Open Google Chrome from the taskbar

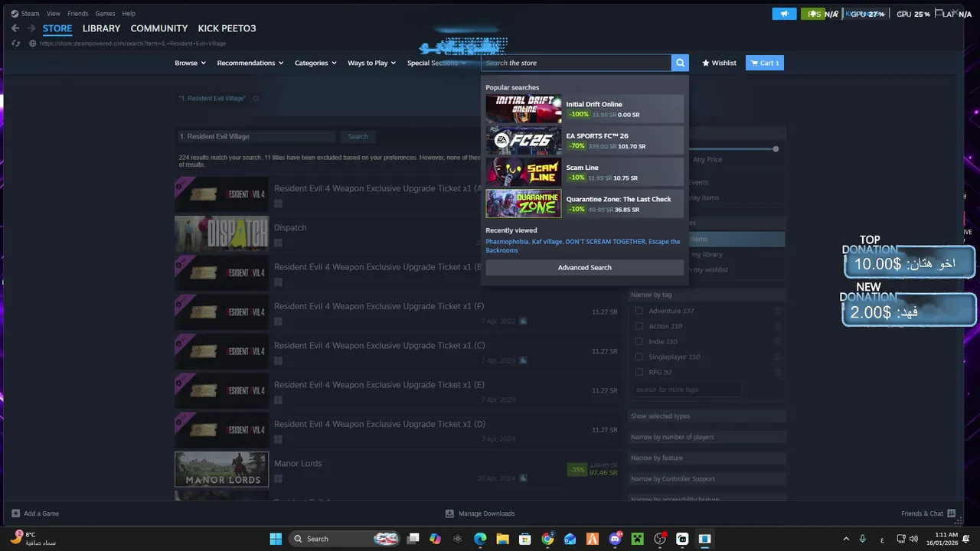[547, 539]
